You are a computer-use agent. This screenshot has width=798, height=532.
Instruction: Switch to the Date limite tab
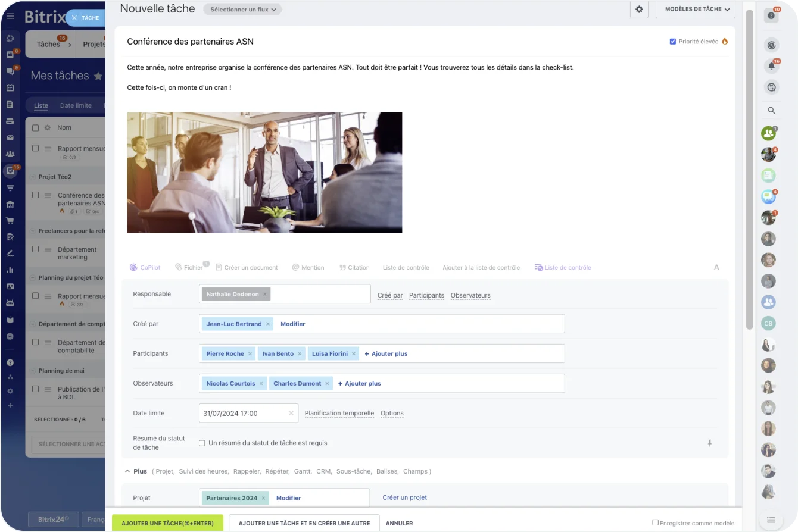click(x=76, y=105)
